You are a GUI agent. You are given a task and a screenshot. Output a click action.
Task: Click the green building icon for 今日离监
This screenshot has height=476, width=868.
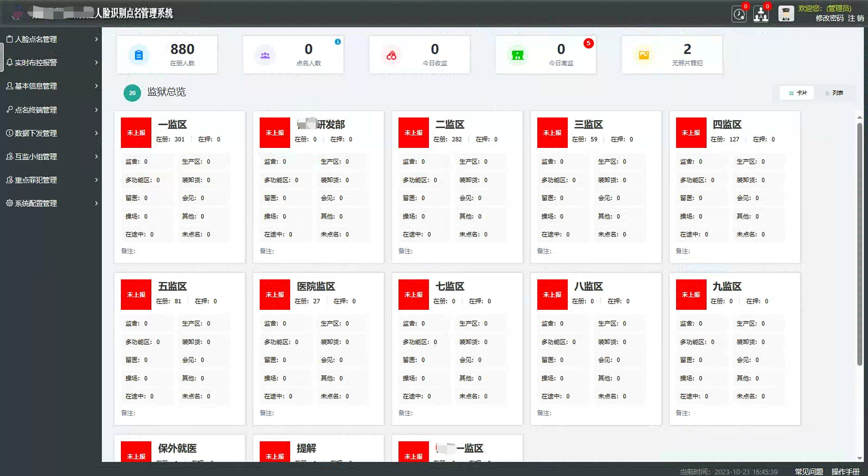pos(518,55)
